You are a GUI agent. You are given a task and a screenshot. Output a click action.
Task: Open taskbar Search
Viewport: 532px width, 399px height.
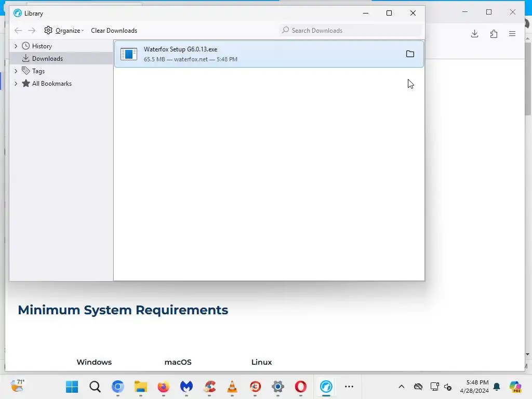[95, 387]
